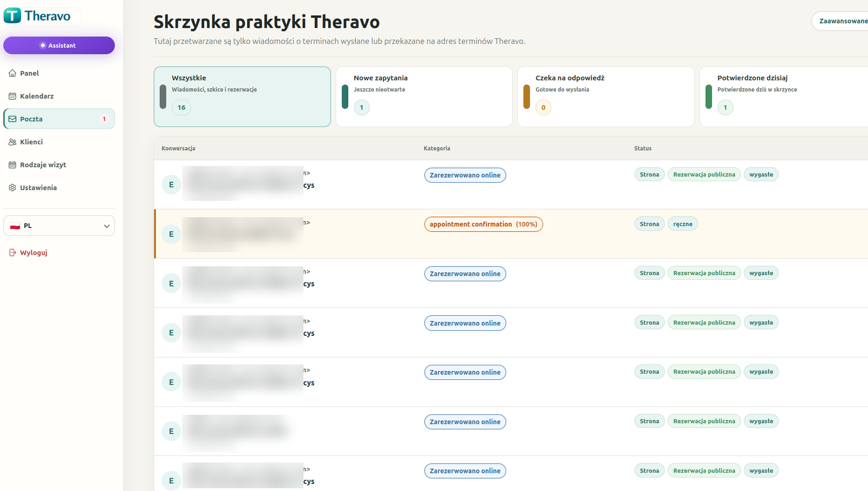Expand the PL language dropdown
This screenshot has width=868, height=491.
click(59, 226)
